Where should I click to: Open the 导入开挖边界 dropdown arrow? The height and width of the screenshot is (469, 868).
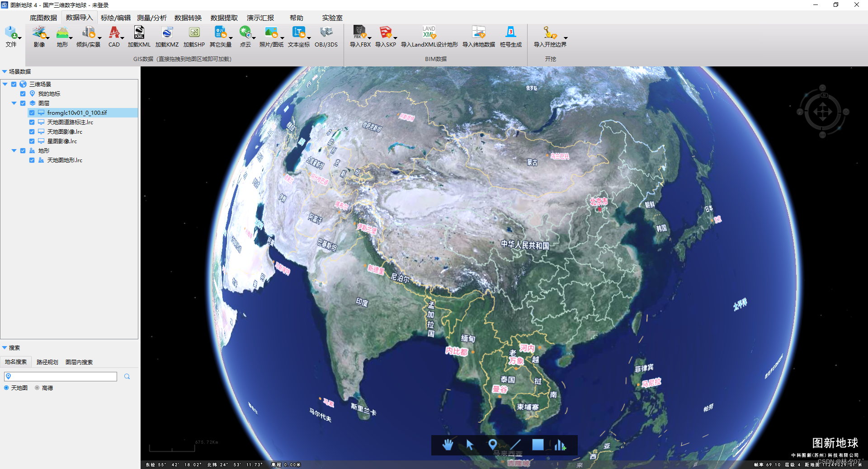tap(566, 38)
